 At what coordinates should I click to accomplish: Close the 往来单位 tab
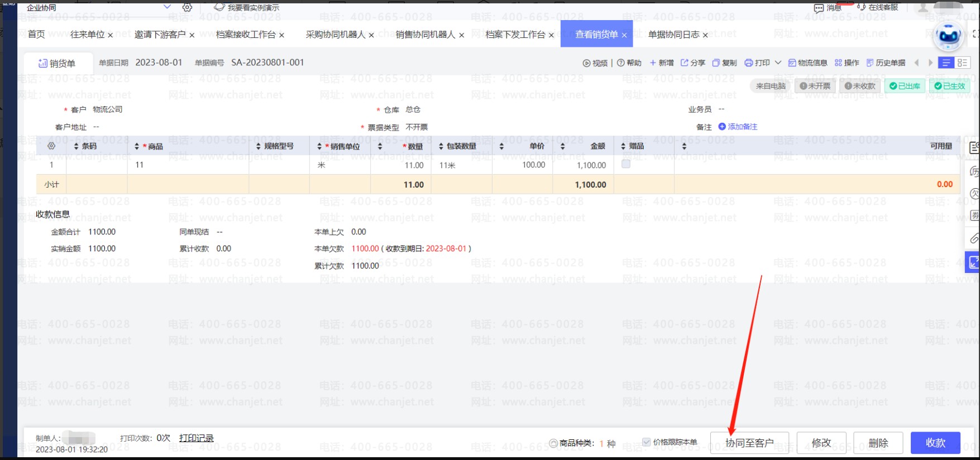pyautogui.click(x=111, y=35)
